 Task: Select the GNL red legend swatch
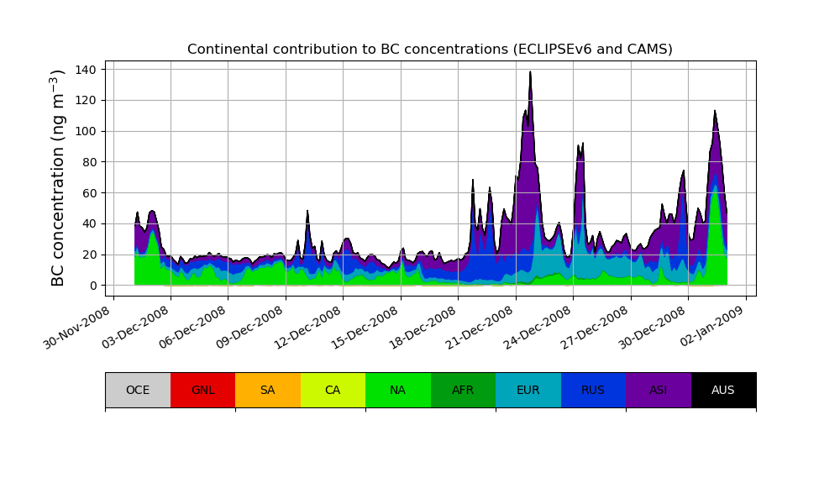coord(203,390)
